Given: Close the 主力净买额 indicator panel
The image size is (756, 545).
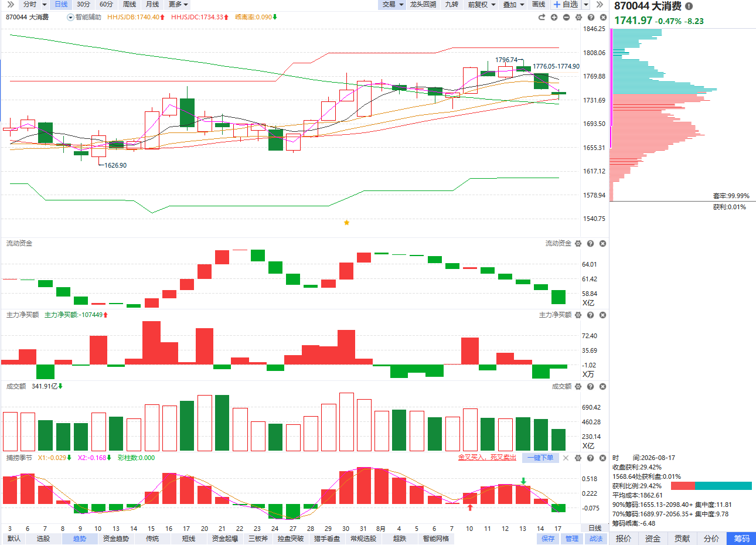Looking at the screenshot, I should (603, 315).
